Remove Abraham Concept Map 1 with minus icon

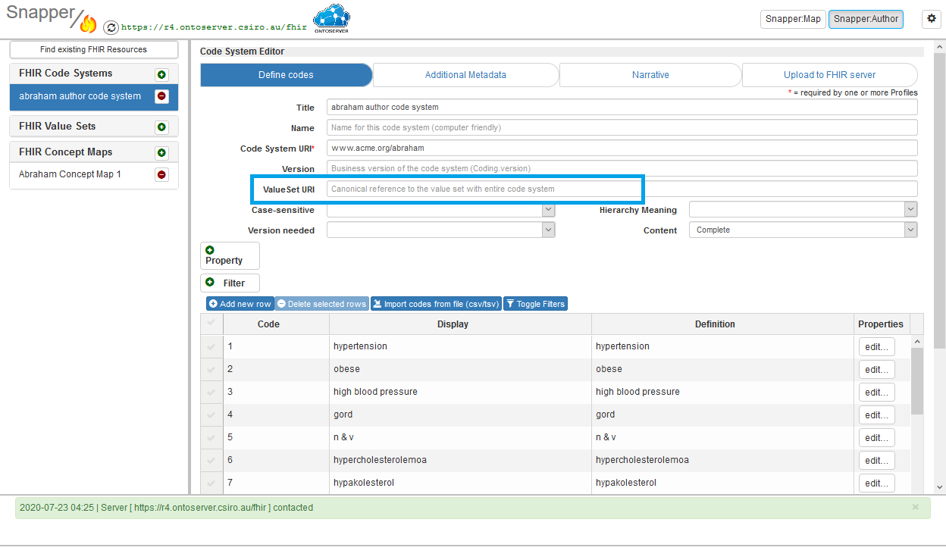pyautogui.click(x=161, y=174)
